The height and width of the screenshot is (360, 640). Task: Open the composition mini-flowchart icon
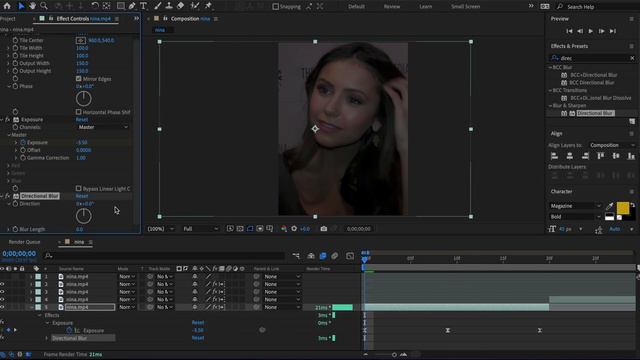click(296, 256)
